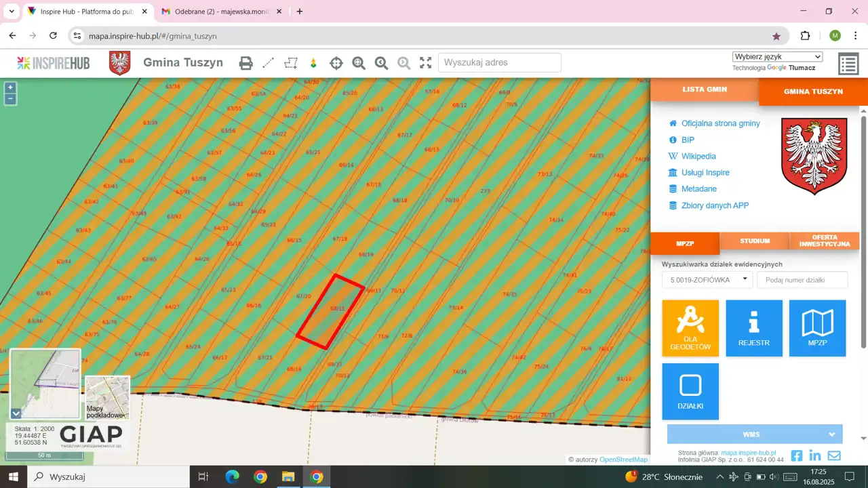Screen dimensions: 868x488
Task: Click the Wyszukaj adres search field
Action: (500, 62)
